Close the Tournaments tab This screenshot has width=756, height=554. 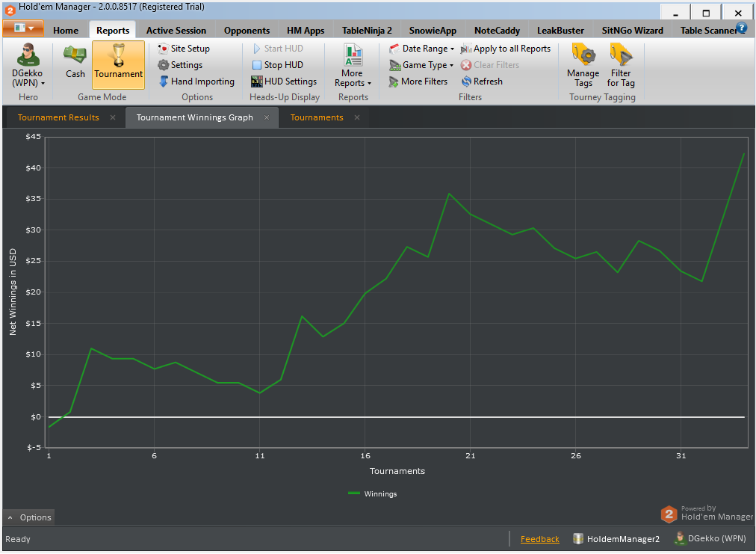click(x=357, y=117)
